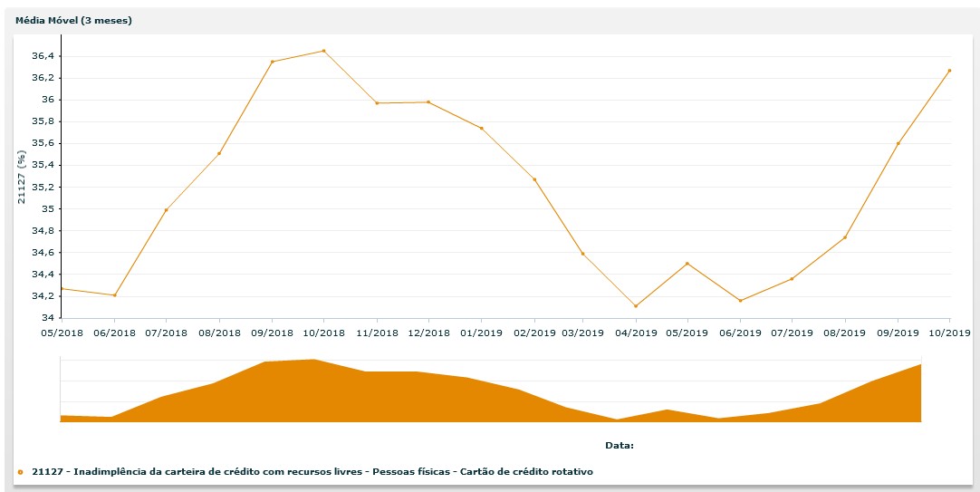Select the 05/2019 local peak data point

[x=687, y=264]
